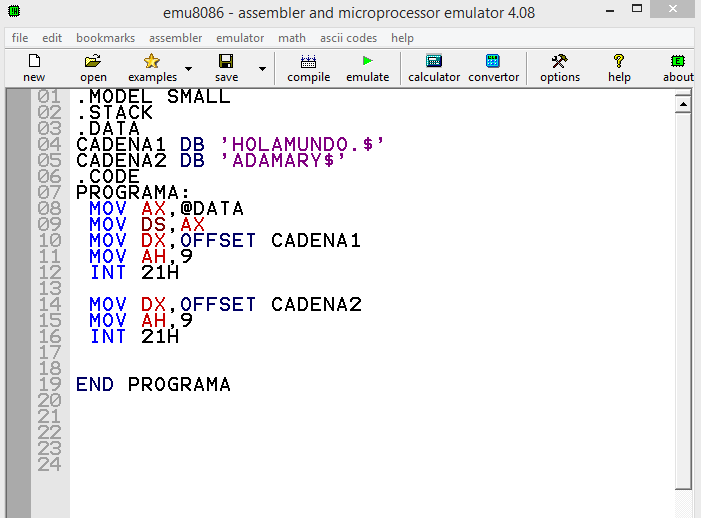The image size is (701, 518).
Task: Click 'MOV AX,@DATA' line
Action: (166, 209)
